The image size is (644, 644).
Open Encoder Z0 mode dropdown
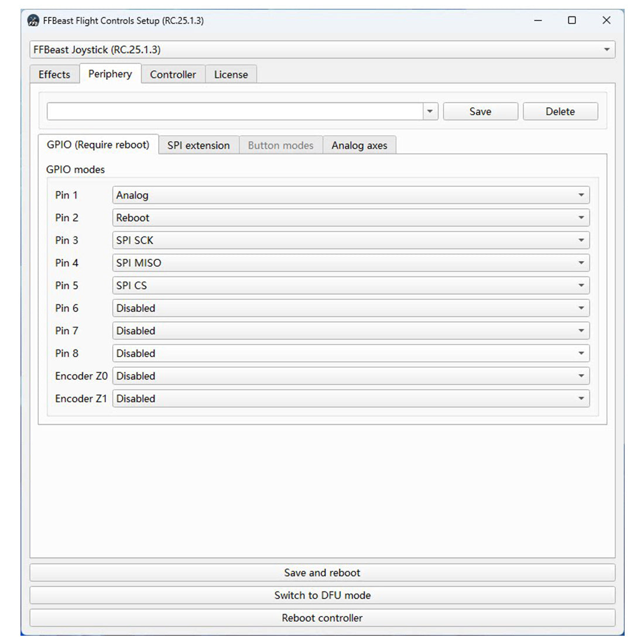[x=350, y=376]
